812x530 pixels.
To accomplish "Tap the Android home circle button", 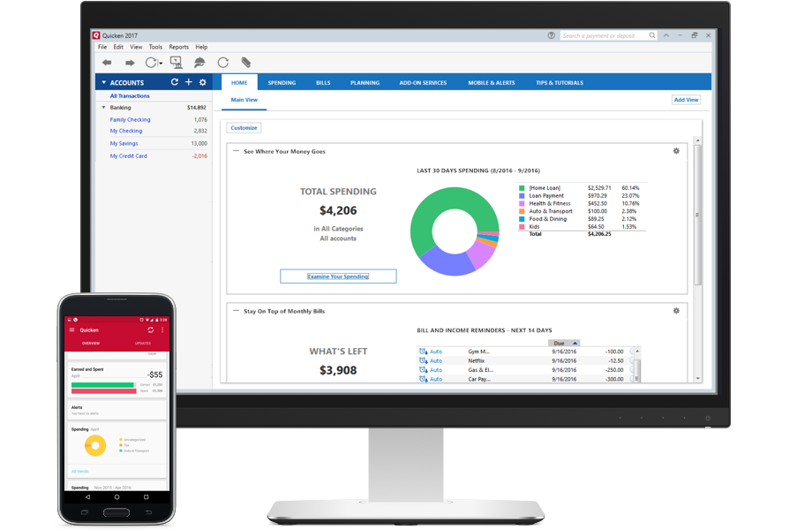I will coord(117,496).
